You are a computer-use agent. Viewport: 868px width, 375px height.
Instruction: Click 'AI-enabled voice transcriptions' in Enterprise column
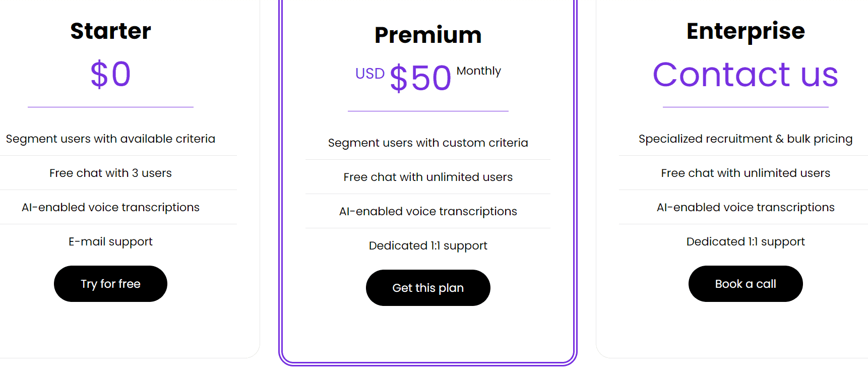pyautogui.click(x=746, y=207)
